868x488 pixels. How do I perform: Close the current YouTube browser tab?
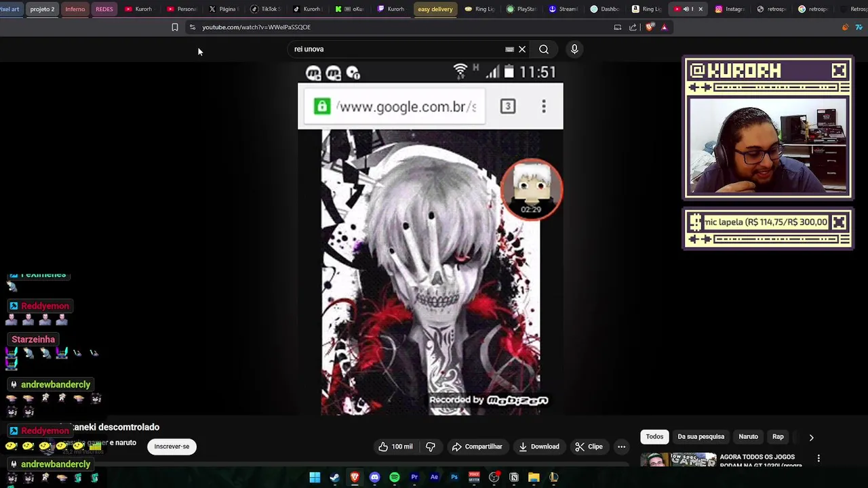point(701,9)
